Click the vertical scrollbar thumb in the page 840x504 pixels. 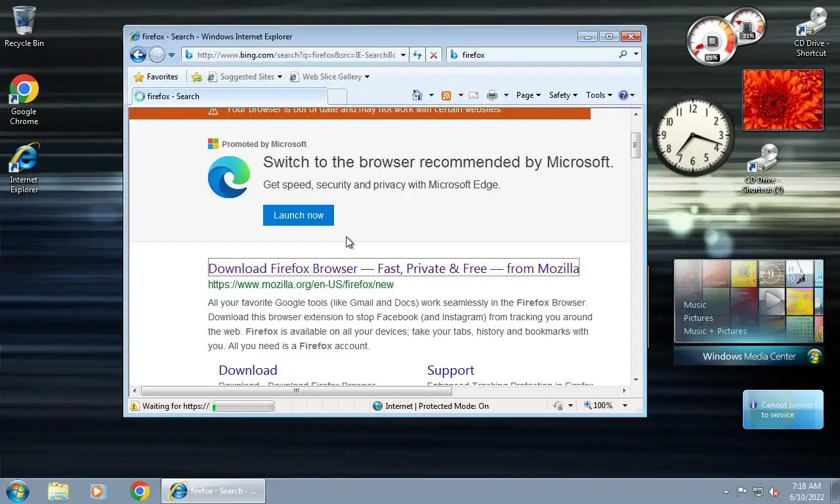click(x=635, y=146)
